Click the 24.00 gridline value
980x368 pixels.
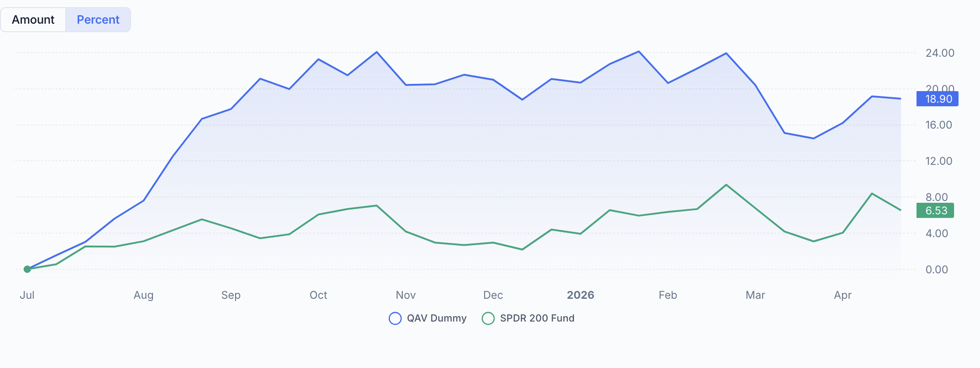pos(941,53)
